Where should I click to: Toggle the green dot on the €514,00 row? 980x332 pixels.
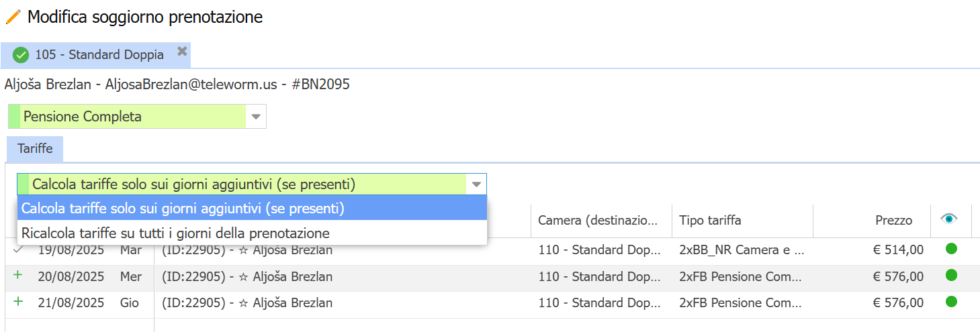pos(950,250)
